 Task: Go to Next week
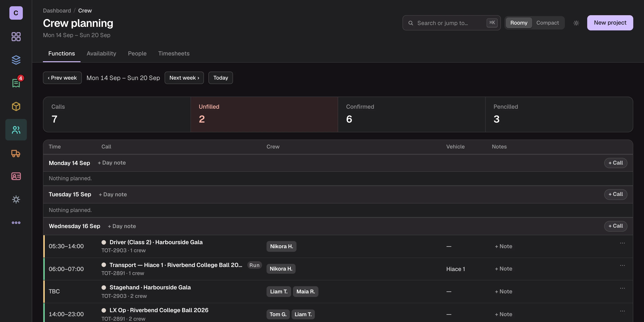pos(184,78)
